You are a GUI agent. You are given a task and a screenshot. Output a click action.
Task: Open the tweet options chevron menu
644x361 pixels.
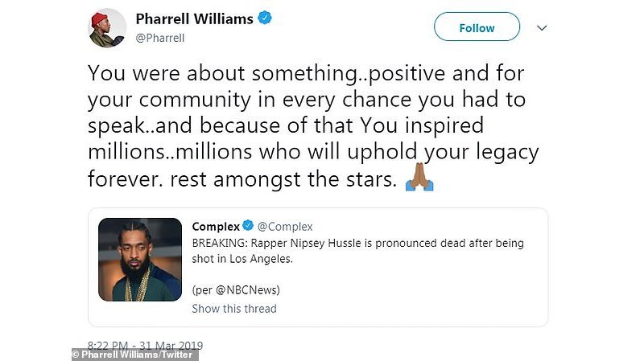pos(542,27)
